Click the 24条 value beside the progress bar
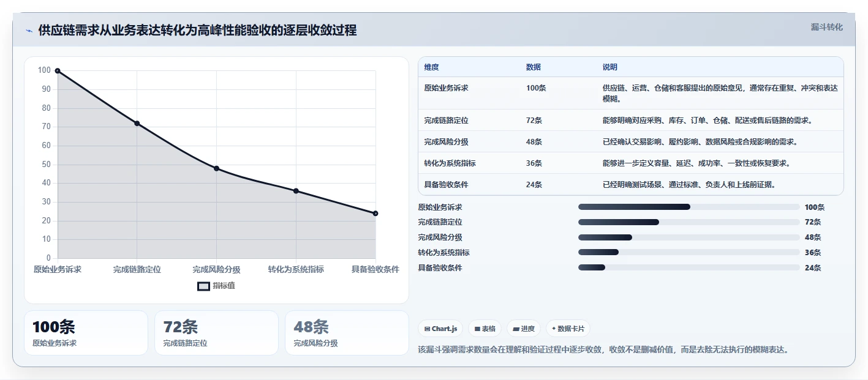Image resolution: width=868 pixels, height=380 pixels. tap(813, 267)
